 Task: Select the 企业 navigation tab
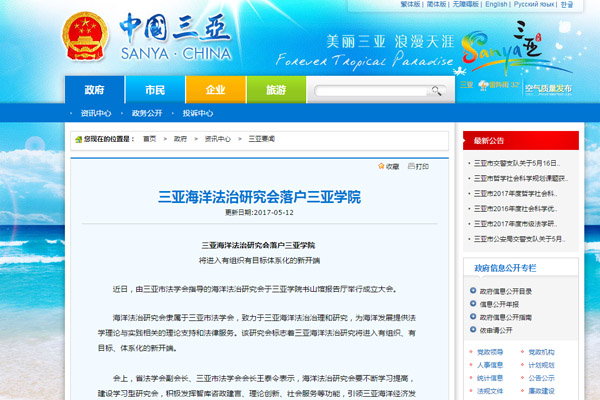tap(215, 89)
